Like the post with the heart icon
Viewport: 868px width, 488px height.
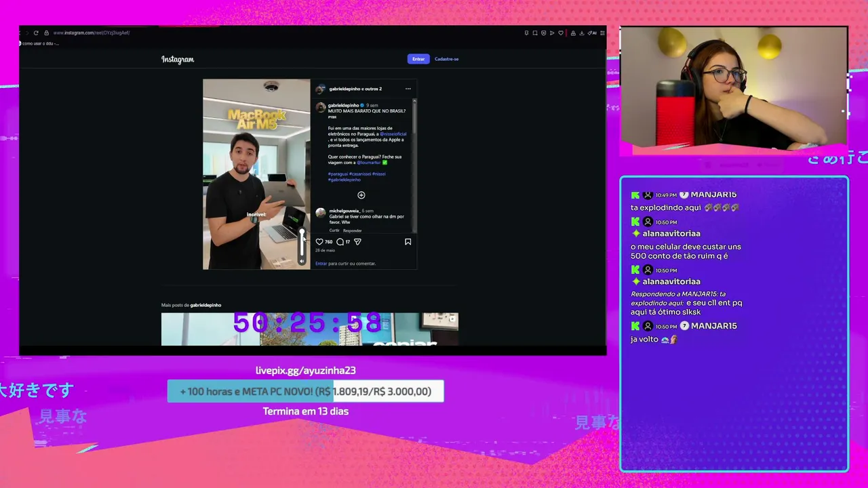[x=319, y=241]
